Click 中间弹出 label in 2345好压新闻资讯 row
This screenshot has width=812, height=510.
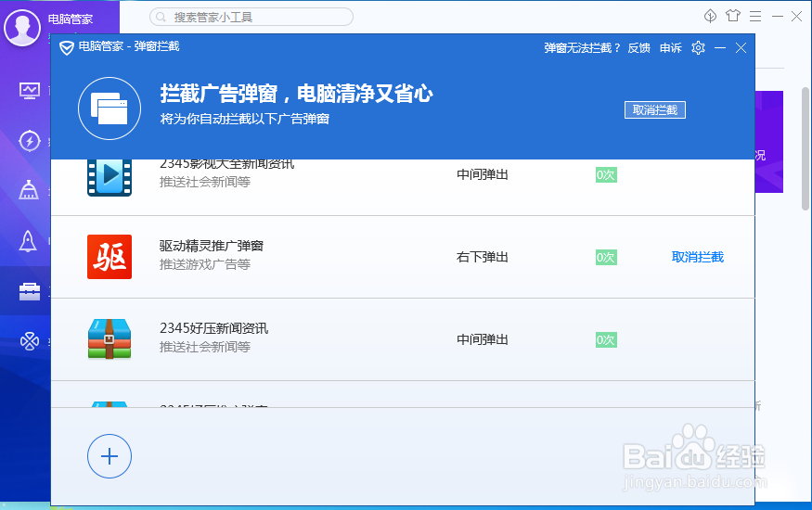[483, 339]
